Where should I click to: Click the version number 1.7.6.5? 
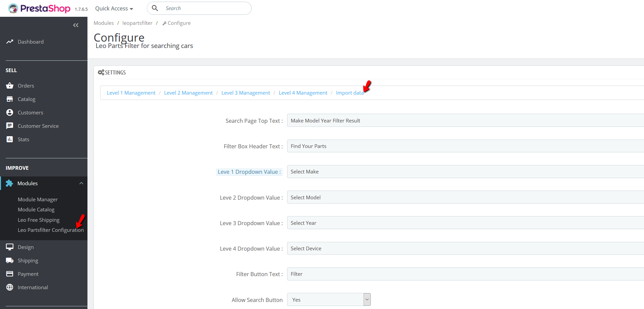point(81,9)
